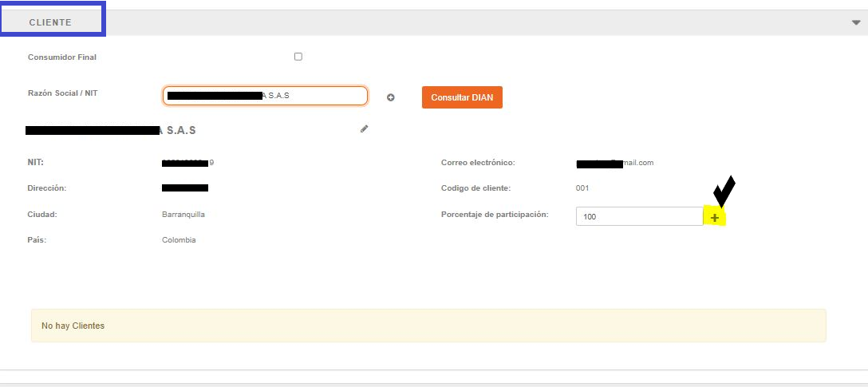Click the redacted NIT number value
This screenshot has height=387, width=868.
pyautogui.click(x=187, y=163)
